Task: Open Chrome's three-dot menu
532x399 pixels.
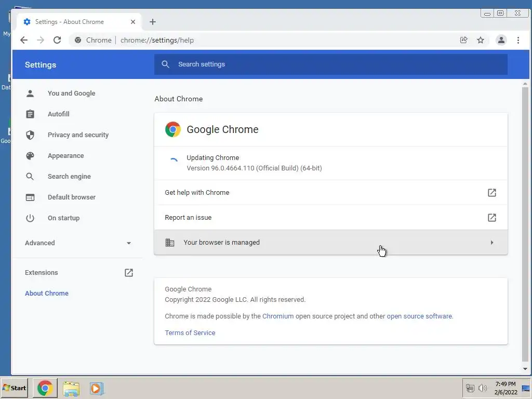Action: [x=518, y=40]
